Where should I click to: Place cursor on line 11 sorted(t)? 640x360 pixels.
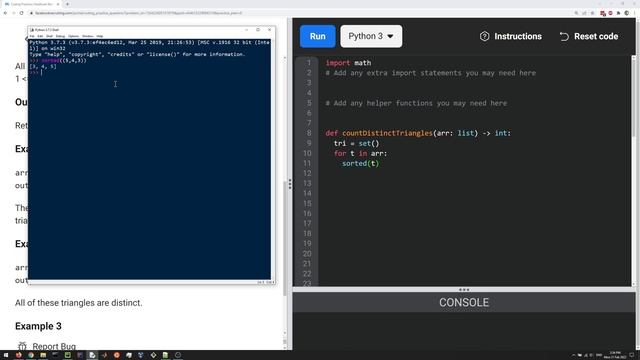pos(360,163)
